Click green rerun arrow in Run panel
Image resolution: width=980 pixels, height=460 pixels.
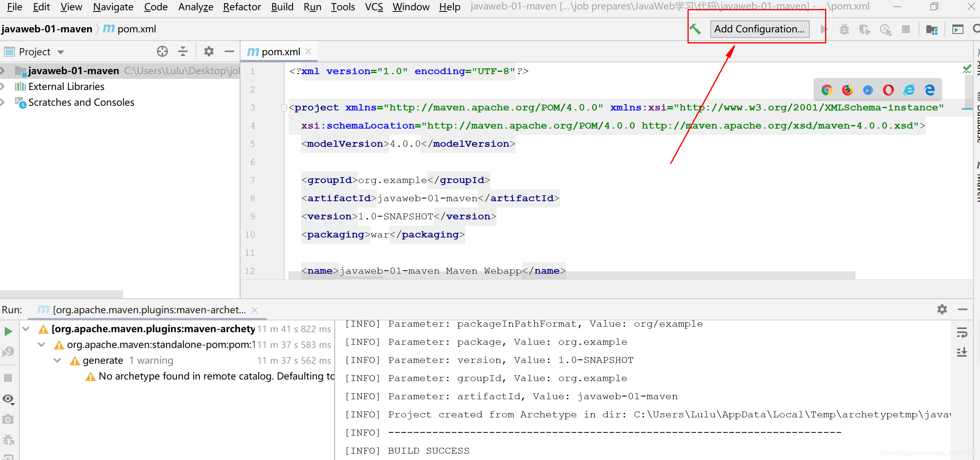point(8,331)
